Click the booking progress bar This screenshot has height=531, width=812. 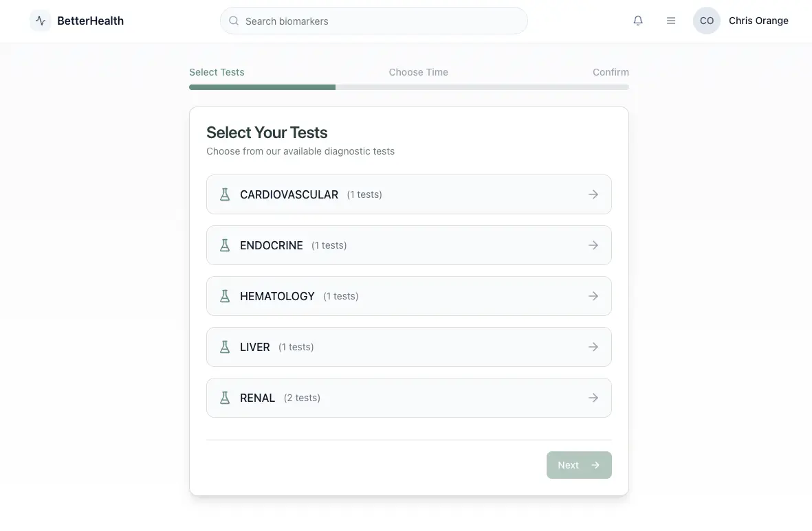[408, 87]
